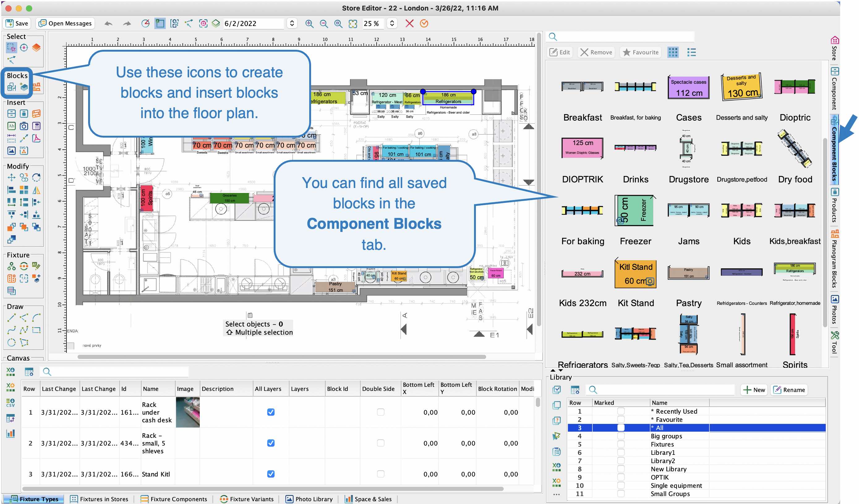Click the zoom percentage stepper arrows
This screenshot has width=859, height=504.
tap(392, 23)
